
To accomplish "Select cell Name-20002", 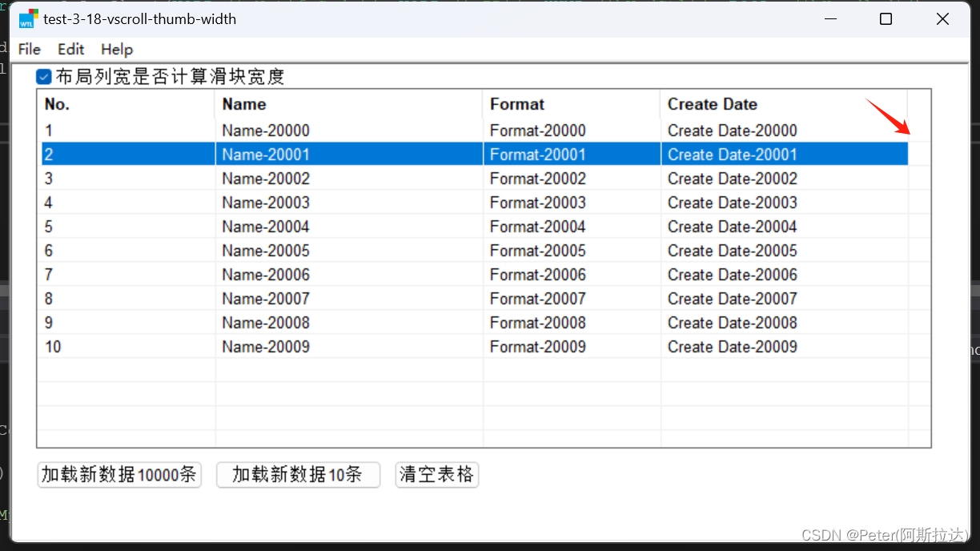I will coord(349,179).
